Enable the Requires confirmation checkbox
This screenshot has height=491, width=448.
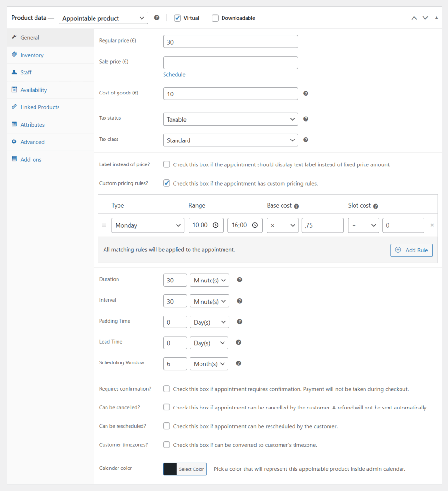166,389
